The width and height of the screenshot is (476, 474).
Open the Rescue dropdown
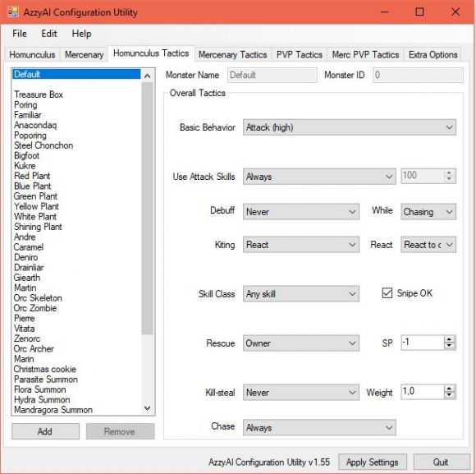point(301,343)
